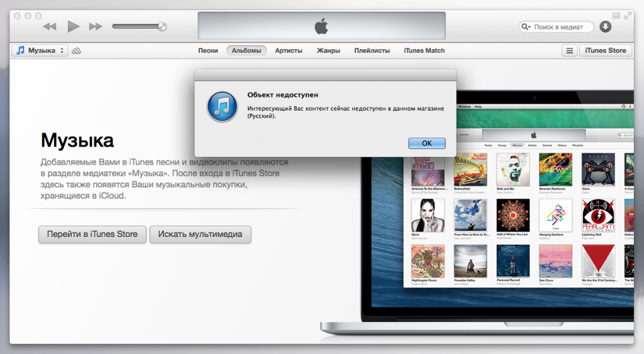Viewport: 644px width, 354px height.
Task: Select the Demi album cover thumbnail
Action: click(x=428, y=216)
